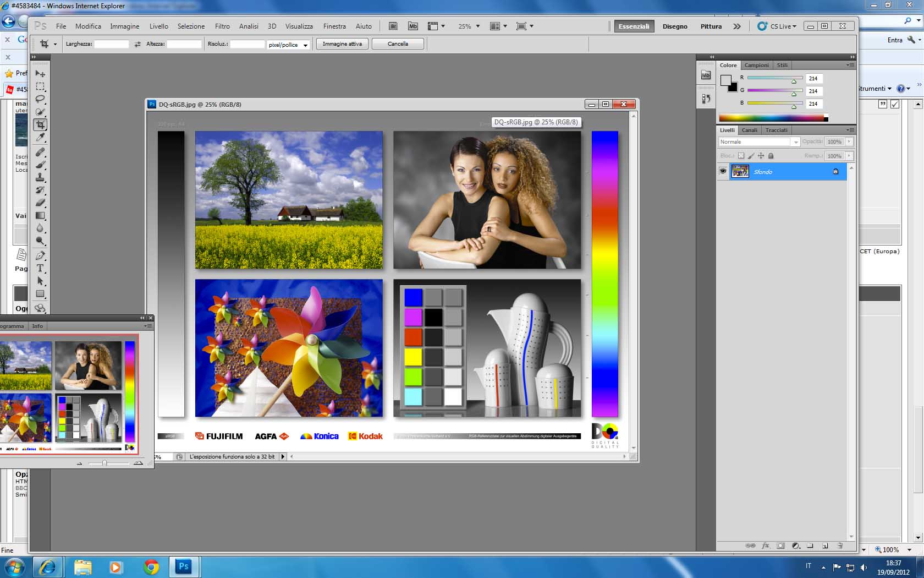Toggle the lock all layer option
924x578 pixels.
[771, 156]
